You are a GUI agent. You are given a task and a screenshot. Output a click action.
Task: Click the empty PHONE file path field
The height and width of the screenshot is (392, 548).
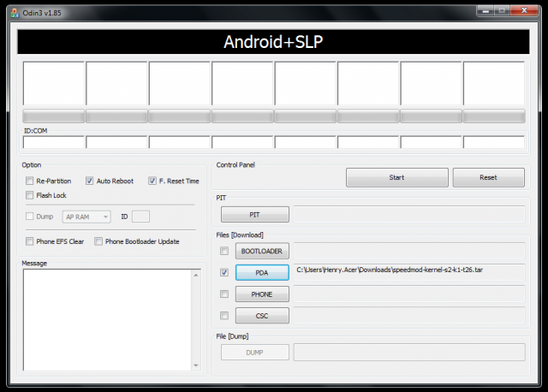pos(409,294)
